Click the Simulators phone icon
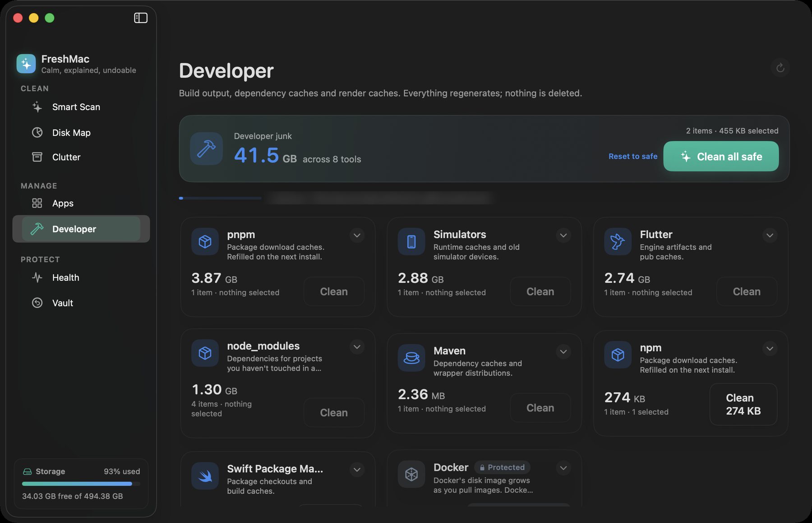The width and height of the screenshot is (812, 523). tap(411, 242)
